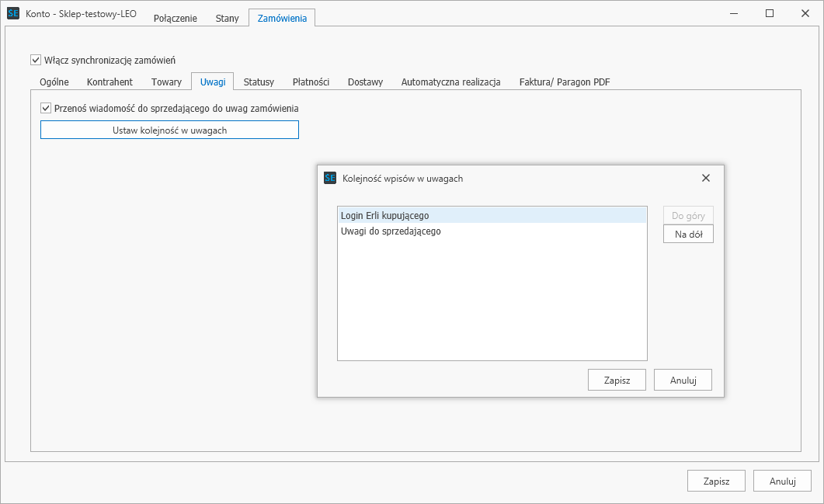Toggle Włącz synchronizację zamówień checkbox

coord(36,60)
